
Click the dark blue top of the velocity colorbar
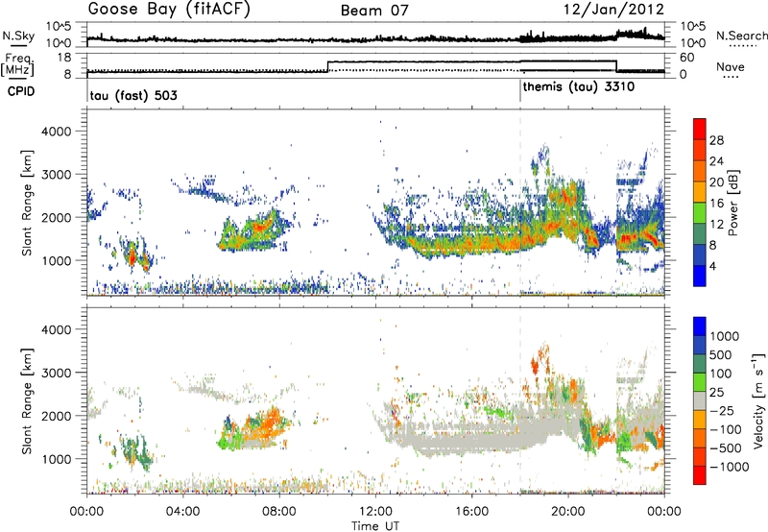pyautogui.click(x=700, y=326)
